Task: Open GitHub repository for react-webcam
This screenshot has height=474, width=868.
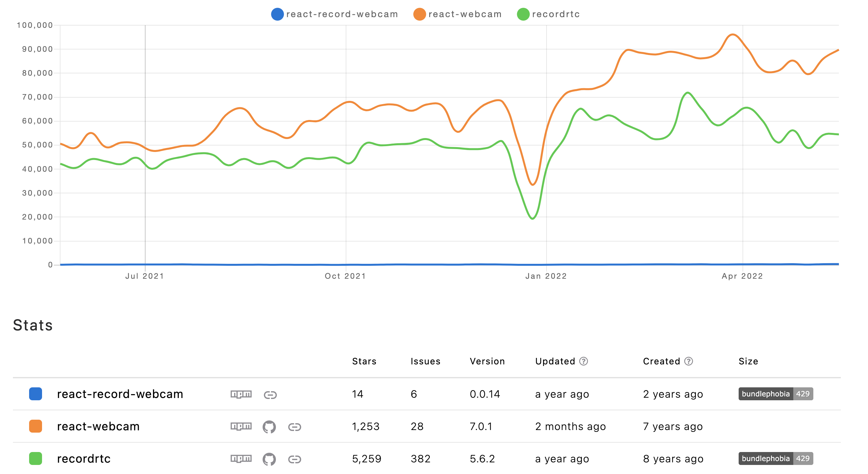Action: 269,427
